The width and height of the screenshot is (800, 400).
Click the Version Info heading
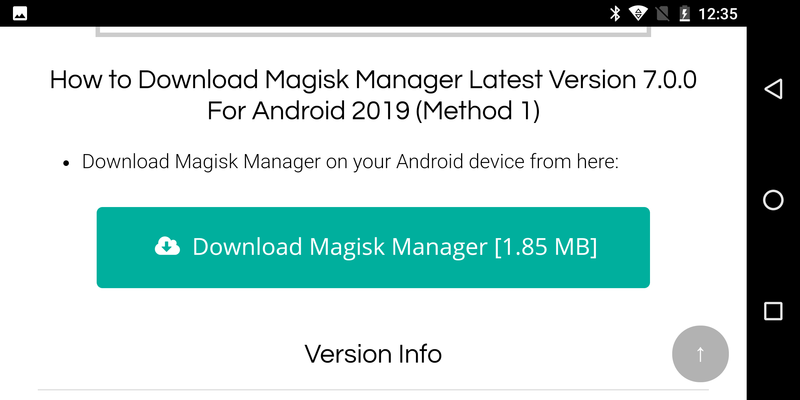tap(373, 354)
